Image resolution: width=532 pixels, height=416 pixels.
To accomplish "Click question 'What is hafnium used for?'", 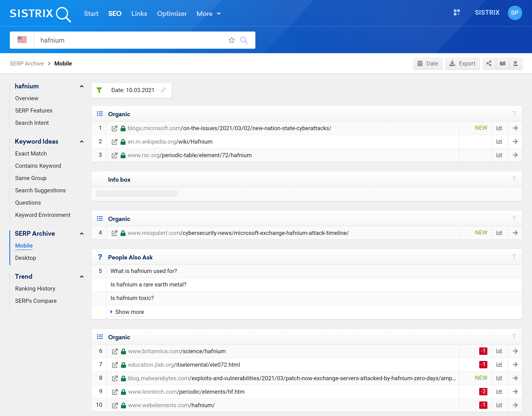I will tap(144, 271).
